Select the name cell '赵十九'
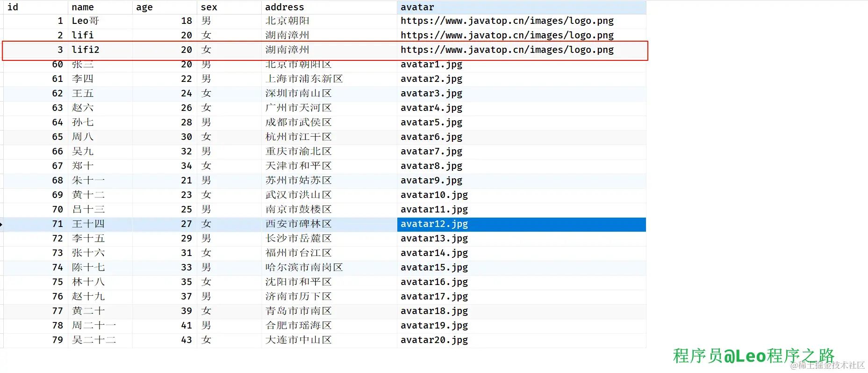The image size is (868, 373). [x=100, y=297]
